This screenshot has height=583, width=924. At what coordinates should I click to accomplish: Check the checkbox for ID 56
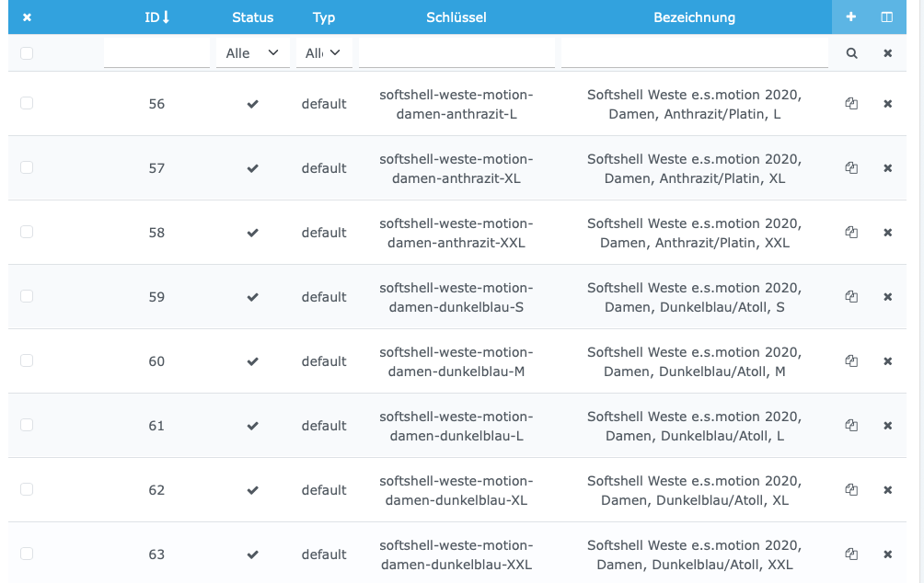pyautogui.click(x=27, y=103)
